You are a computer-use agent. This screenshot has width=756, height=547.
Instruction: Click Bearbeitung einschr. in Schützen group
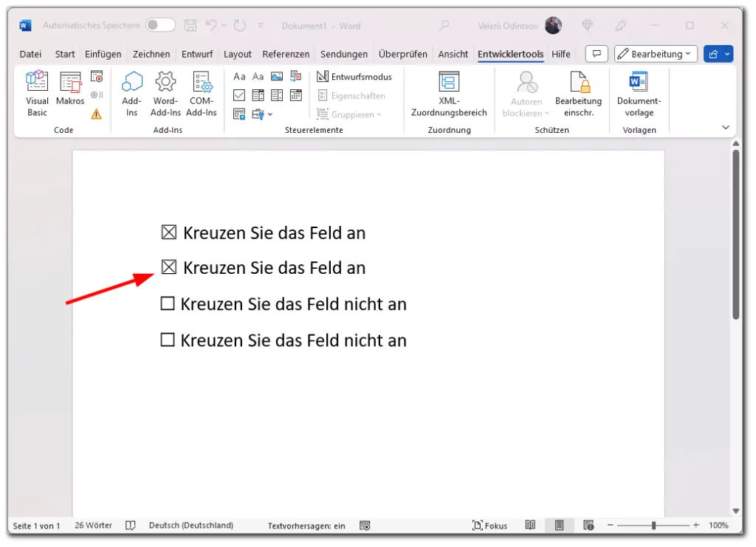[579, 94]
